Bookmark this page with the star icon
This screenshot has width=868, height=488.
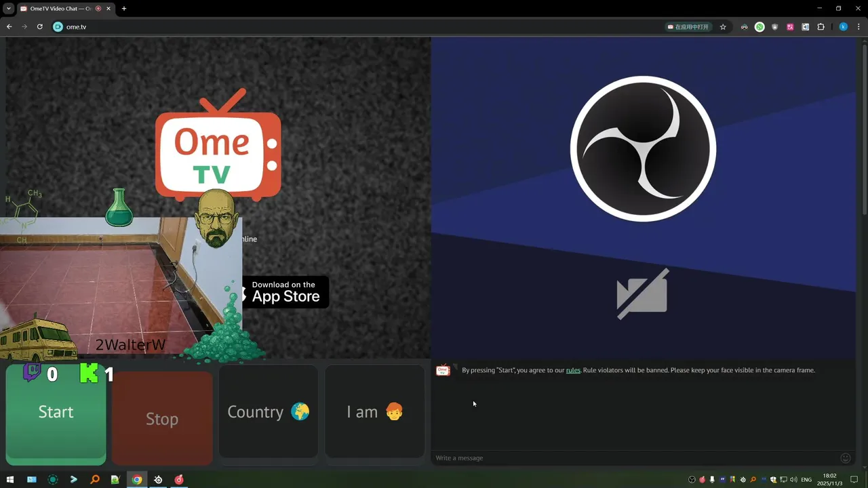(723, 27)
